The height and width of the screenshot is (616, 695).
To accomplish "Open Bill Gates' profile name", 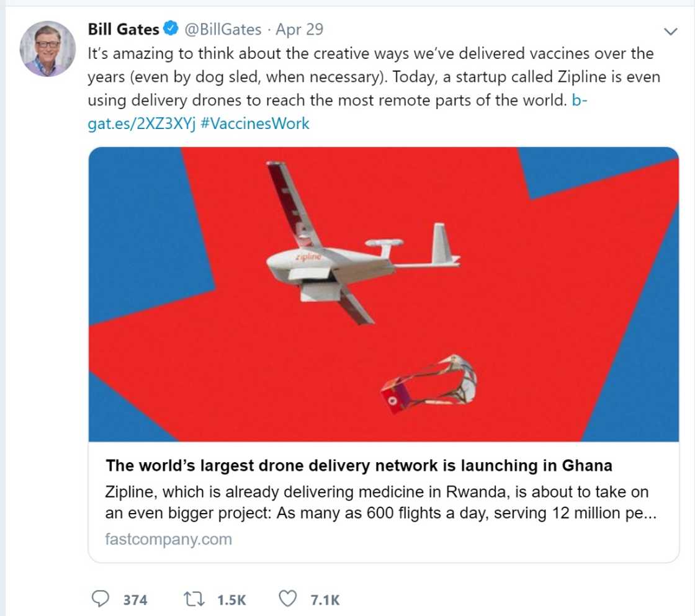I will [124, 29].
